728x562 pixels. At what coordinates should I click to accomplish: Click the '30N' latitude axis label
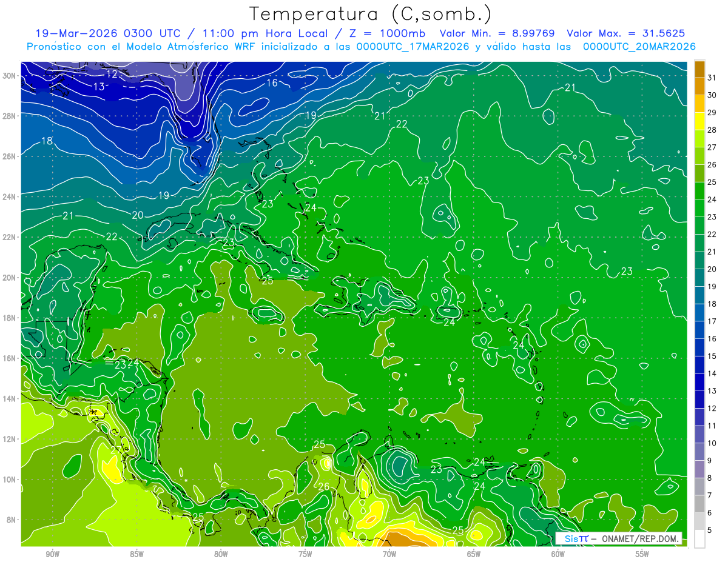click(9, 75)
